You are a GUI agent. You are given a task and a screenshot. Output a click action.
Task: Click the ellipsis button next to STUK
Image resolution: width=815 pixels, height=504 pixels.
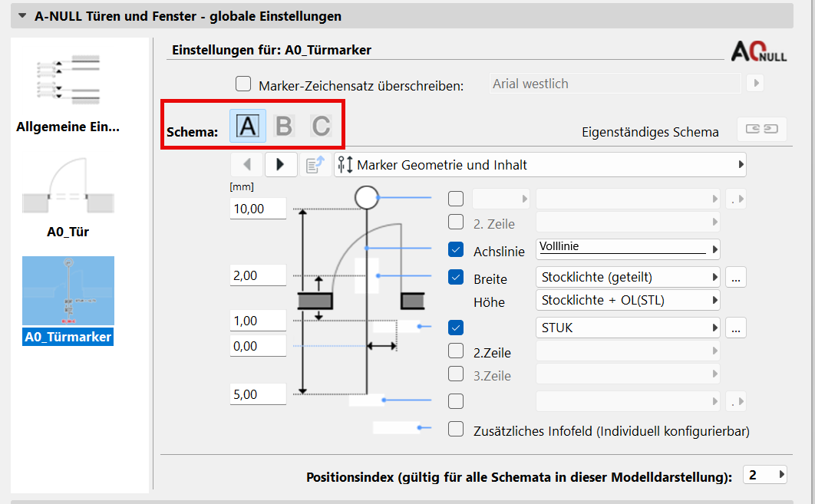click(736, 328)
